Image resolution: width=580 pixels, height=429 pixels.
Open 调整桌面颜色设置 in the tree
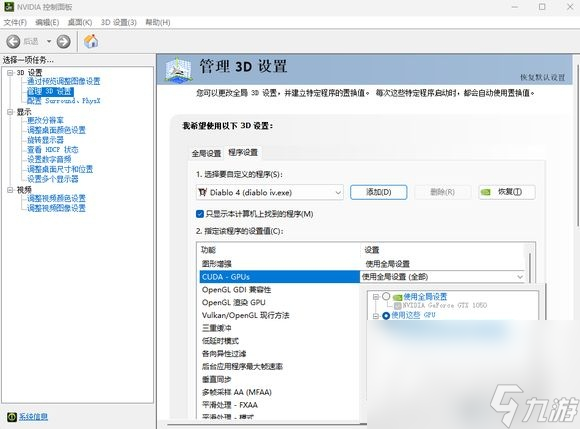point(56,130)
